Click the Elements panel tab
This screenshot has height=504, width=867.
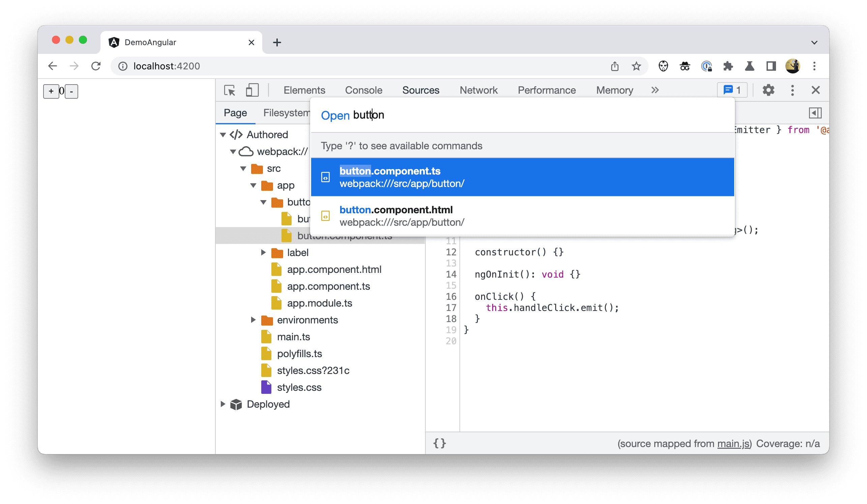point(304,90)
